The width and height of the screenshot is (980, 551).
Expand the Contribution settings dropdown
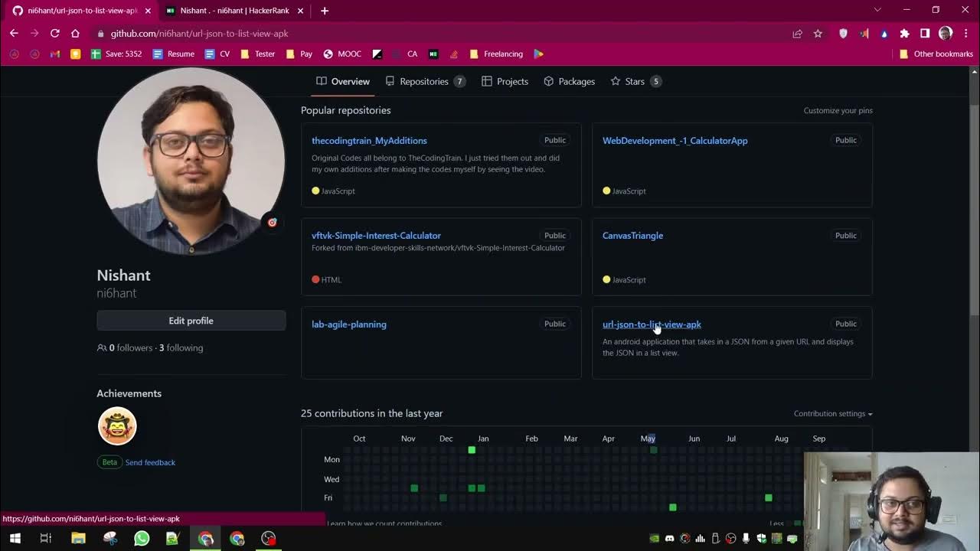pos(833,413)
